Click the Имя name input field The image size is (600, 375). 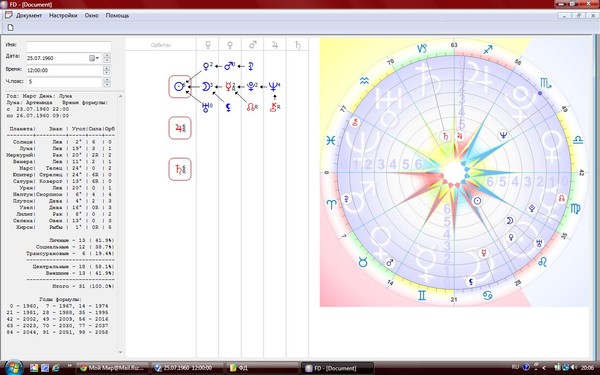click(69, 46)
